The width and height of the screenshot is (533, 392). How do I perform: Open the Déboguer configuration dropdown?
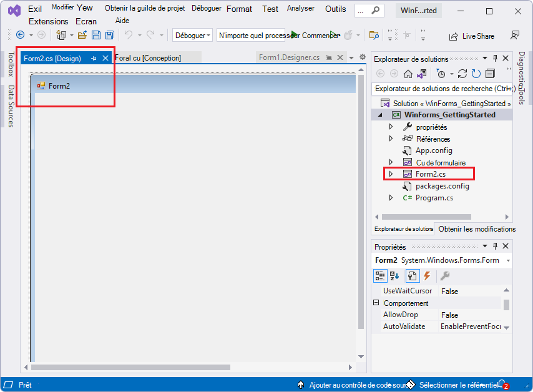coord(192,36)
